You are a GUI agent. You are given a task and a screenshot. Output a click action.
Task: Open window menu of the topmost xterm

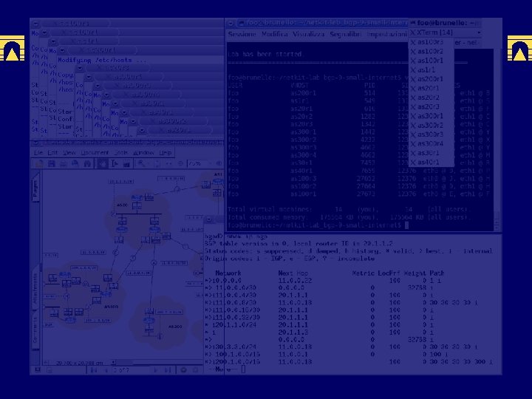pyautogui.click(x=35, y=24)
